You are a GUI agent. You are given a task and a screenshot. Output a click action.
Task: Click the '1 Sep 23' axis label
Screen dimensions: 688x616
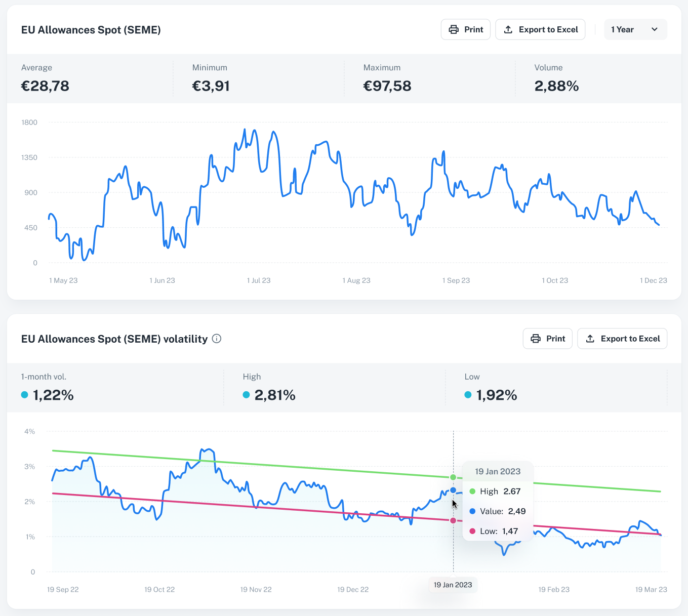tap(456, 280)
